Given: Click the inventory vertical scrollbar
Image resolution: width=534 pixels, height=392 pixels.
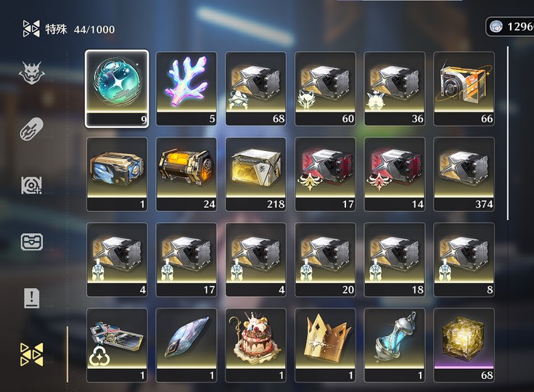Looking at the screenshot, I should 508,134.
